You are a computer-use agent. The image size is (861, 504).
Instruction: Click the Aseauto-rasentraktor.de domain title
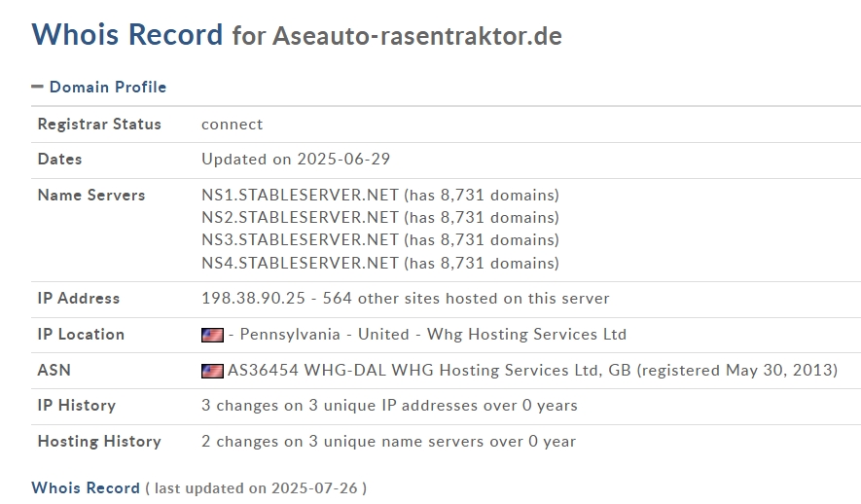(x=417, y=36)
